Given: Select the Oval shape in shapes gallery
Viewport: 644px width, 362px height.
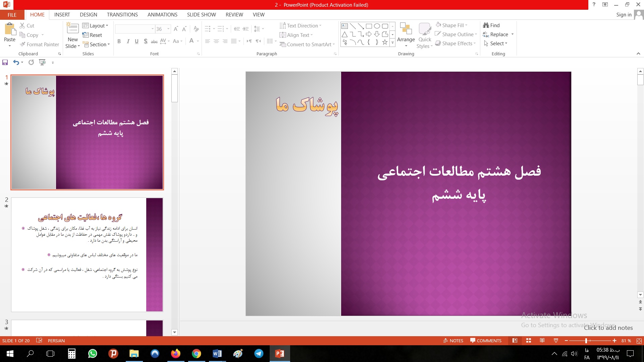Looking at the screenshot, I should [x=377, y=26].
